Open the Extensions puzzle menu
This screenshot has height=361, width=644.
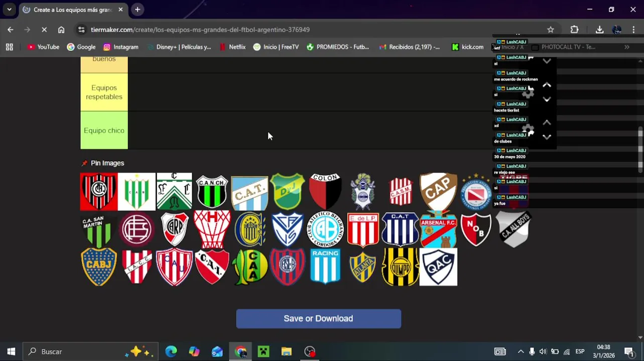pos(575,30)
